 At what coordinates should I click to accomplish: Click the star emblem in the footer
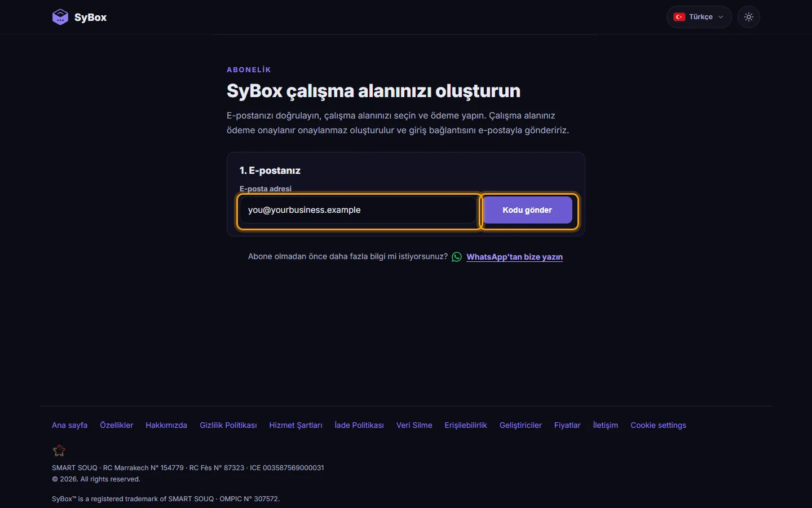pyautogui.click(x=59, y=450)
